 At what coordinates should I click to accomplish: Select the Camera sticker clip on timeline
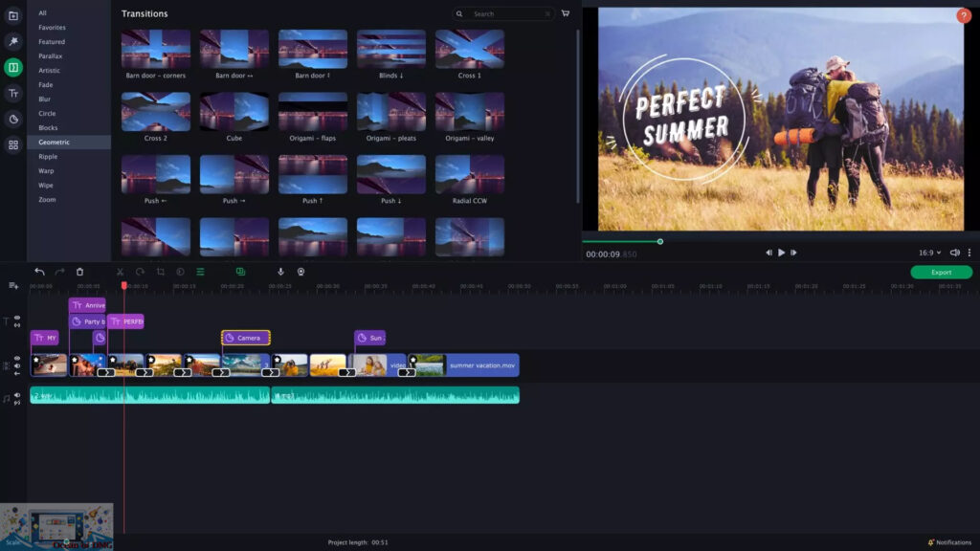[x=246, y=338]
